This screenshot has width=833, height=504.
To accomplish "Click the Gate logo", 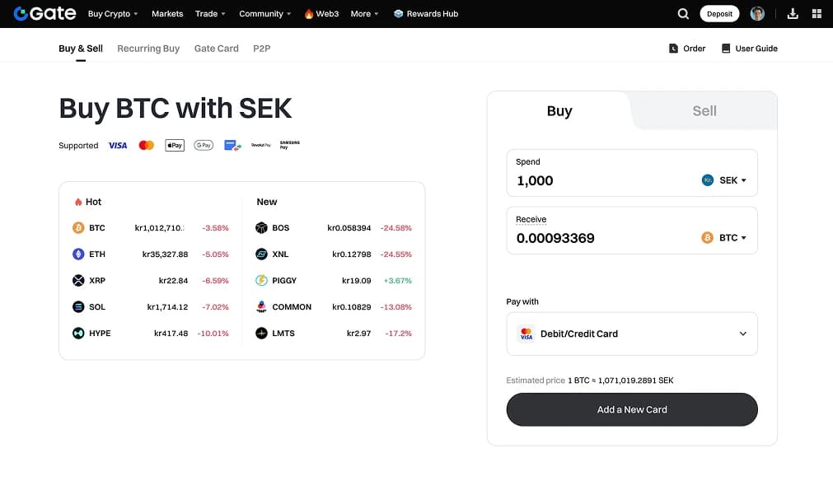I will (44, 14).
